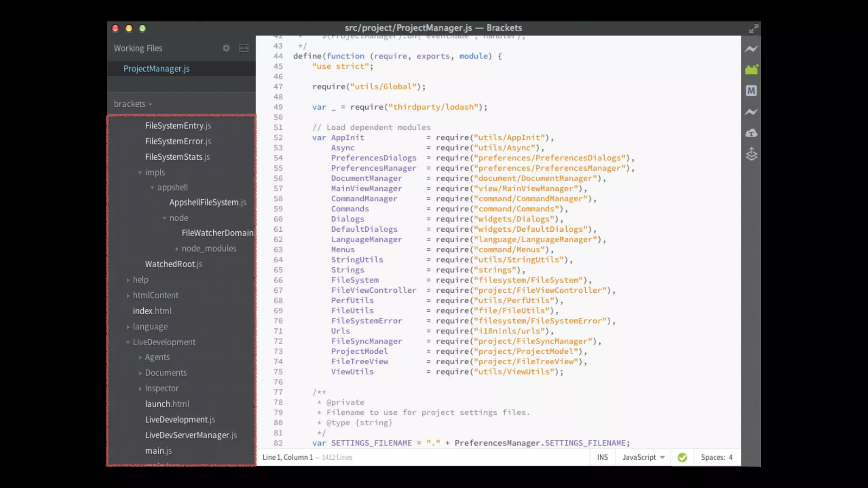This screenshot has height=488, width=868.
Task: Open main.js in the file tree
Action: coord(158,451)
